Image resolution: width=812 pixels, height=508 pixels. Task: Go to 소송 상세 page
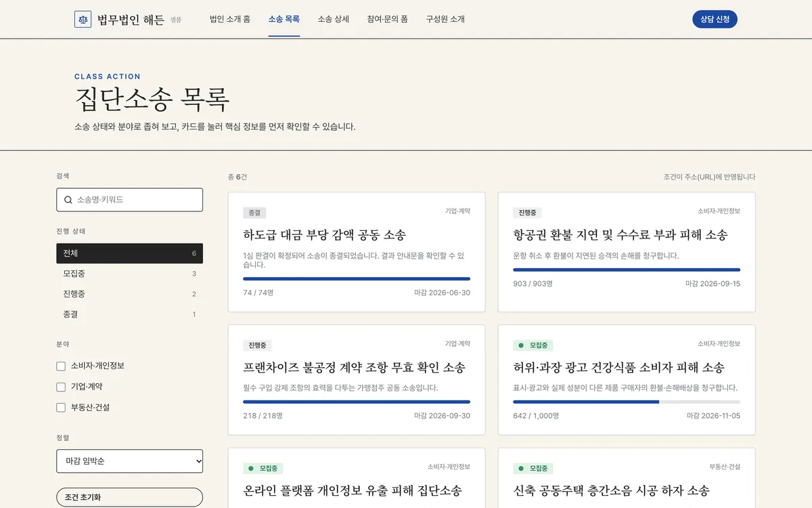pos(334,19)
